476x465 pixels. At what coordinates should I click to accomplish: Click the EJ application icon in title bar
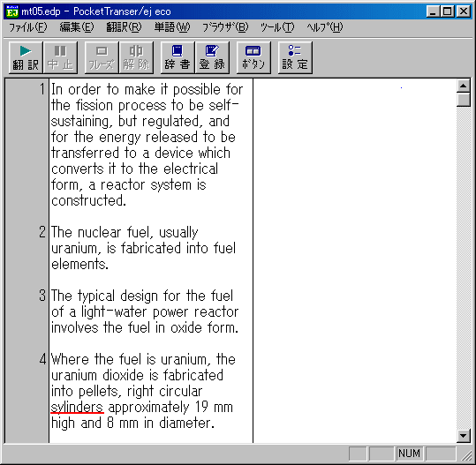click(x=12, y=11)
